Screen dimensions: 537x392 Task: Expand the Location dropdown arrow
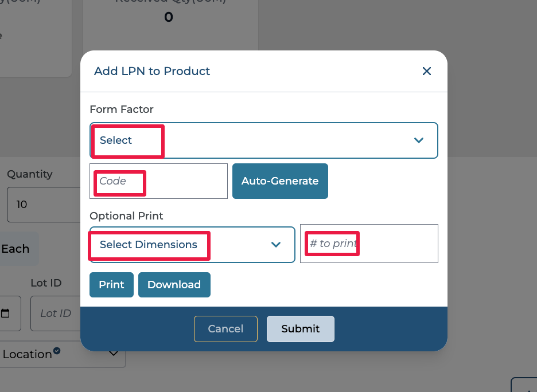114,354
